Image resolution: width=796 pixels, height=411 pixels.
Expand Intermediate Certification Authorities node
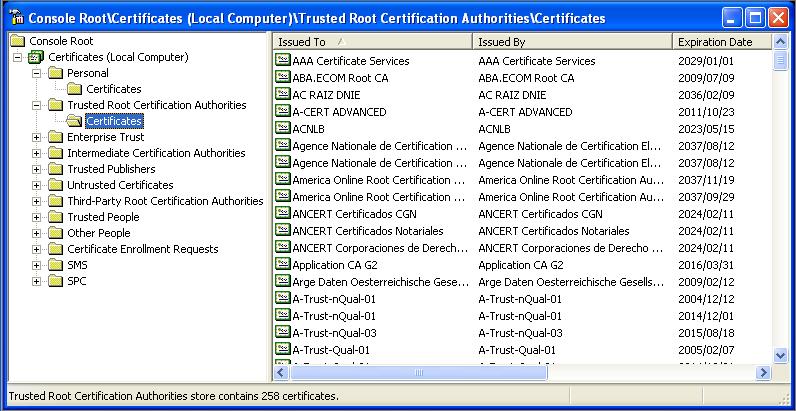point(36,153)
